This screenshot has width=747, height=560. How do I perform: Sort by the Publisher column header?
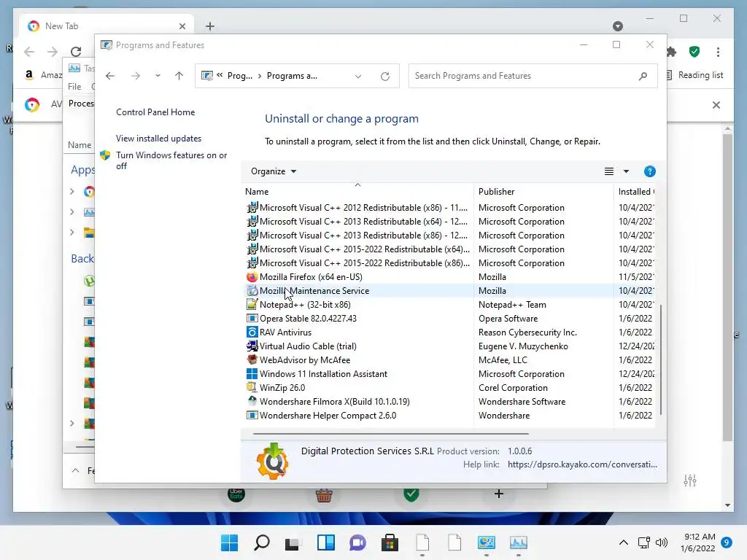tap(543, 192)
